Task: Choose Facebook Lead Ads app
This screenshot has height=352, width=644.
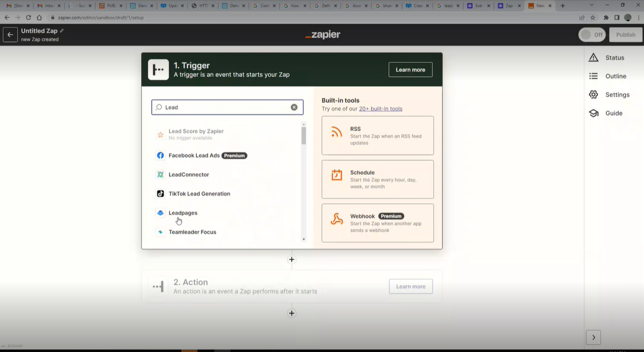Action: click(227, 155)
